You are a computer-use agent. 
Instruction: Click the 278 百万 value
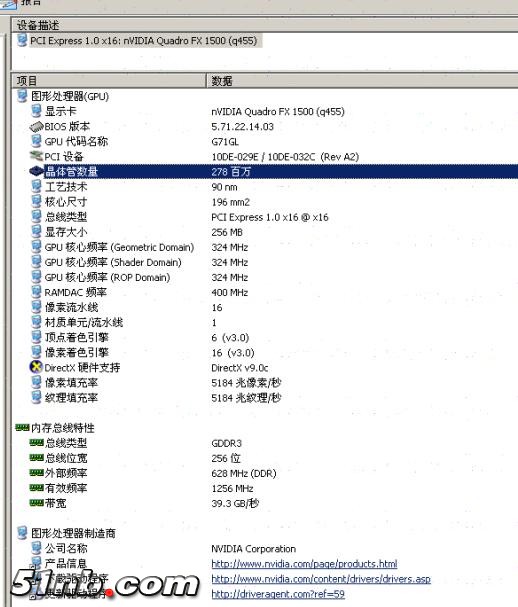point(231,171)
